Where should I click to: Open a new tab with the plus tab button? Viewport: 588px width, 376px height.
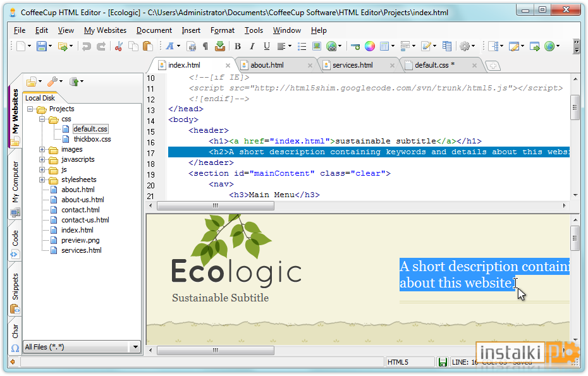493,66
